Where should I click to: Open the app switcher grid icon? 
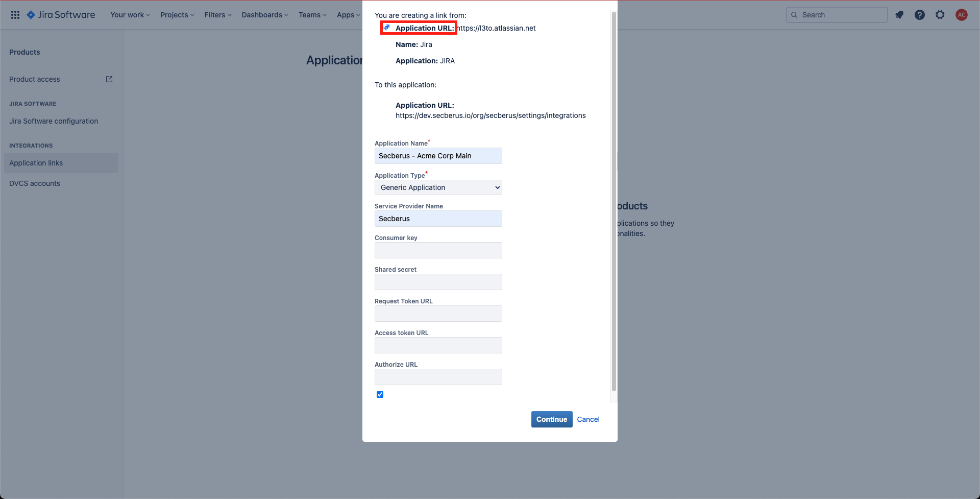click(15, 15)
